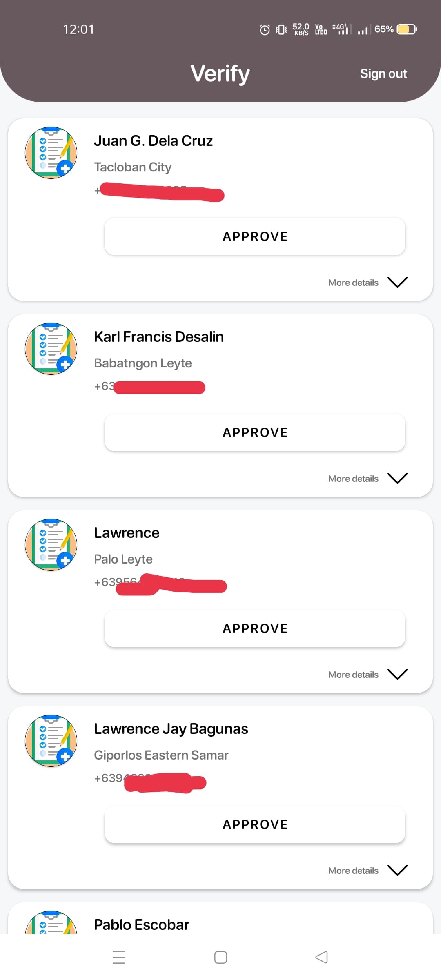Approve Karl Francis Desalin
The height and width of the screenshot is (980, 441).
(255, 432)
